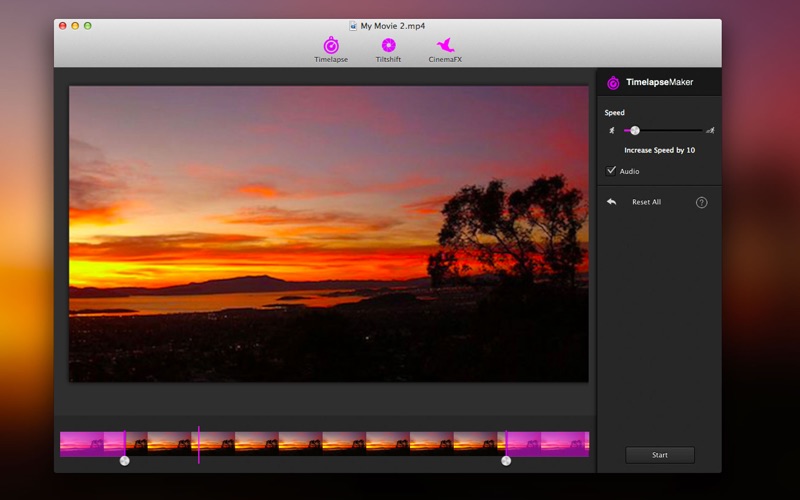
Task: Open help via the question mark icon
Action: (x=701, y=202)
